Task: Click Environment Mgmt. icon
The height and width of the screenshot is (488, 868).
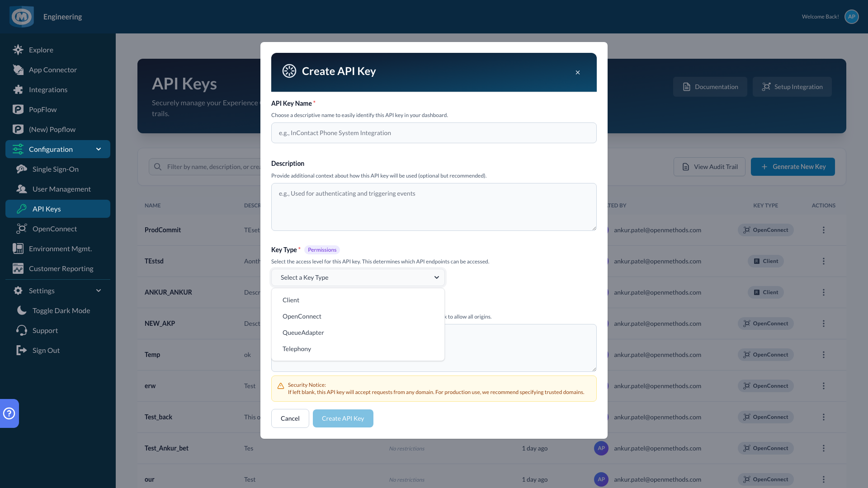Action: (18, 249)
